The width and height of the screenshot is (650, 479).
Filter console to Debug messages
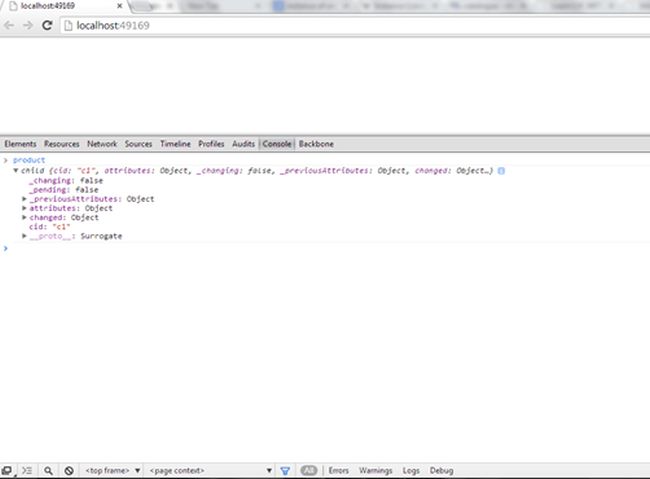pyautogui.click(x=441, y=471)
